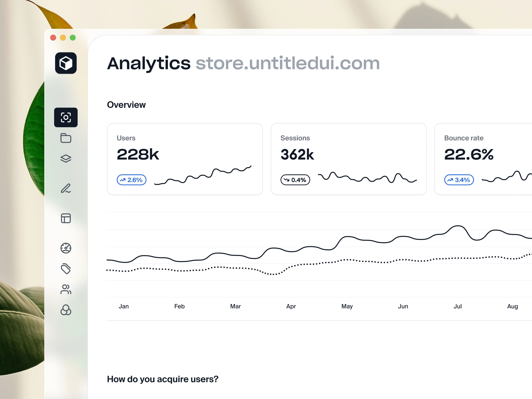
Task: Select the Layers icon in the sidebar
Action: click(66, 158)
